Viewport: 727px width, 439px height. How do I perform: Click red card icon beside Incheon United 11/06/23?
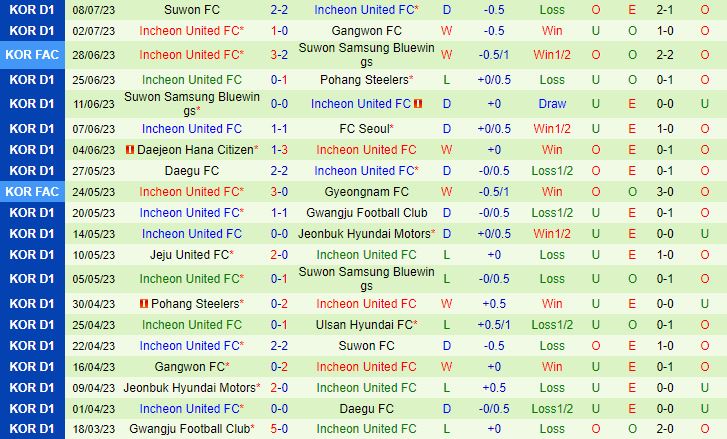[x=418, y=104]
